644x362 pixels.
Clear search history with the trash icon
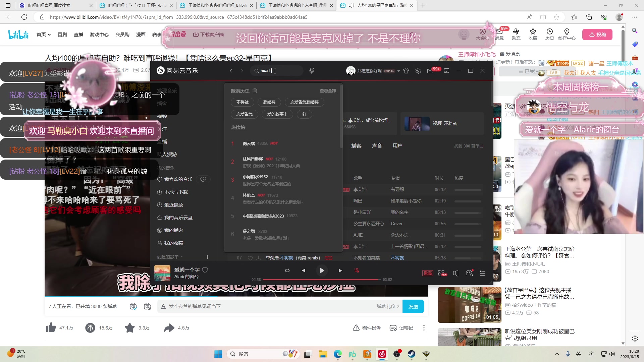point(255,91)
